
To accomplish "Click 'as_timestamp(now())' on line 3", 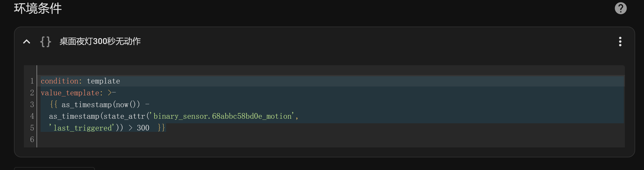I will click(x=101, y=104).
